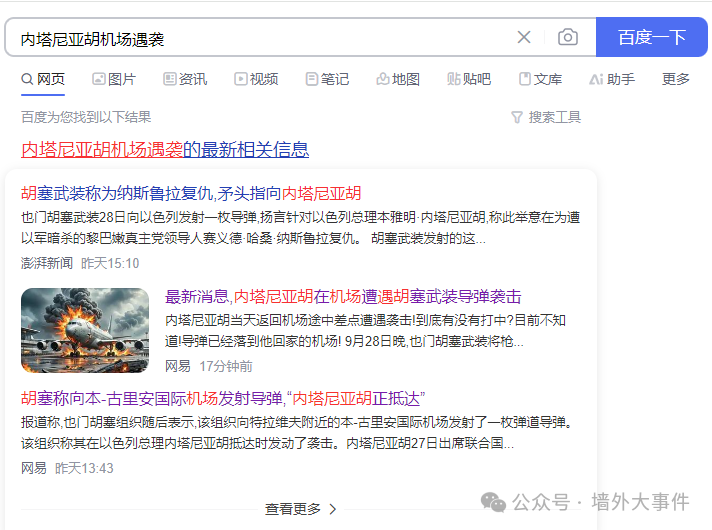Open 搜索工具 filter options
The height and width of the screenshot is (530, 712).
coord(546,117)
